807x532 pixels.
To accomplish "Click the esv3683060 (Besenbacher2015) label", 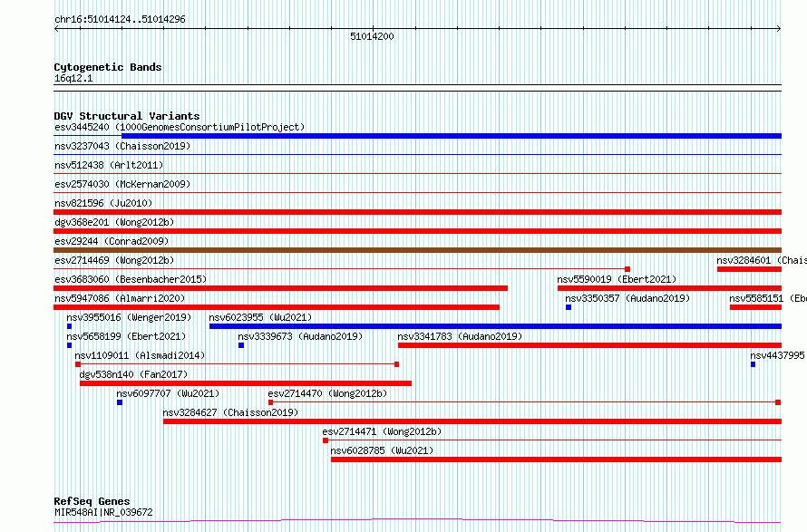I will (131, 279).
